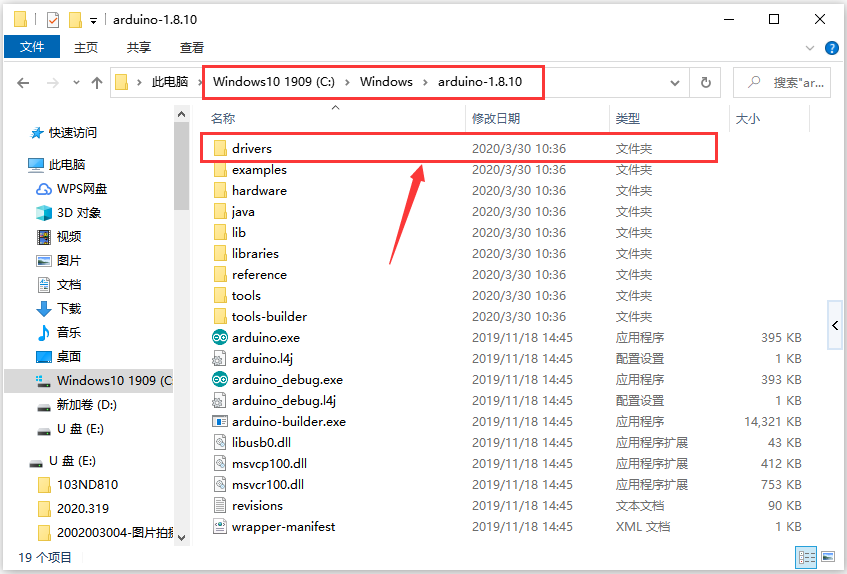Expand subfolders after Windows10 1909 (C:) breadcrumb

(347, 83)
